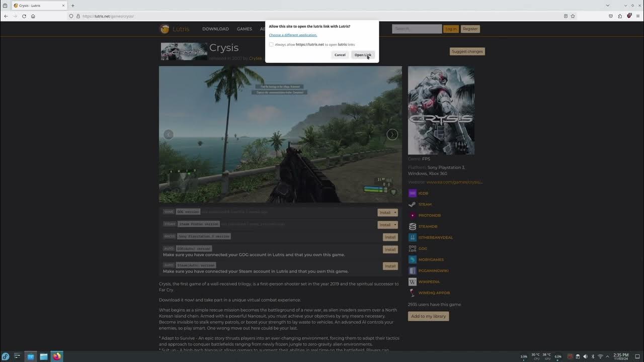Click the Log in button
This screenshot has height=362, width=644.
click(451, 29)
